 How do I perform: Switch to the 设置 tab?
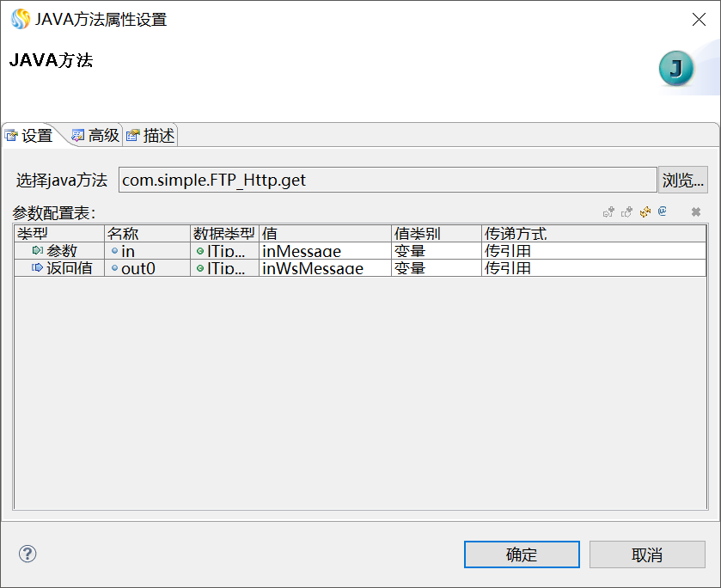[x=29, y=136]
